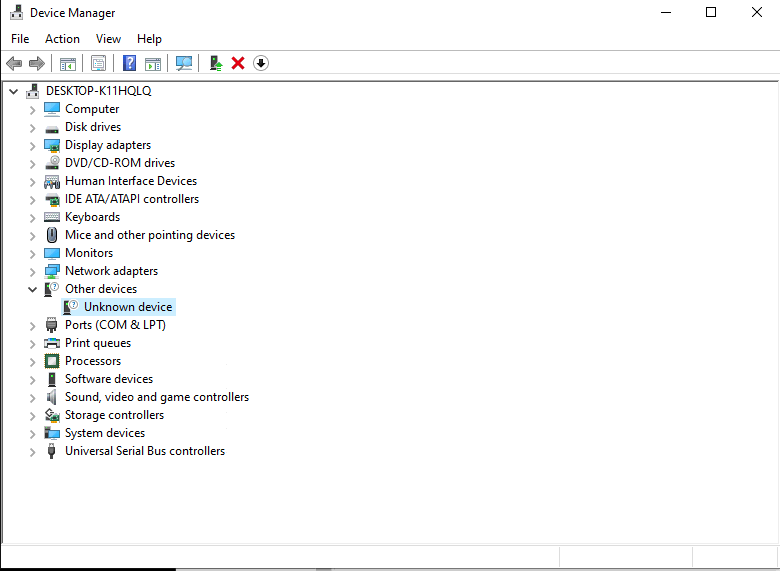Expand the Software devices chevron
The width and height of the screenshot is (780, 571).
click(32, 380)
